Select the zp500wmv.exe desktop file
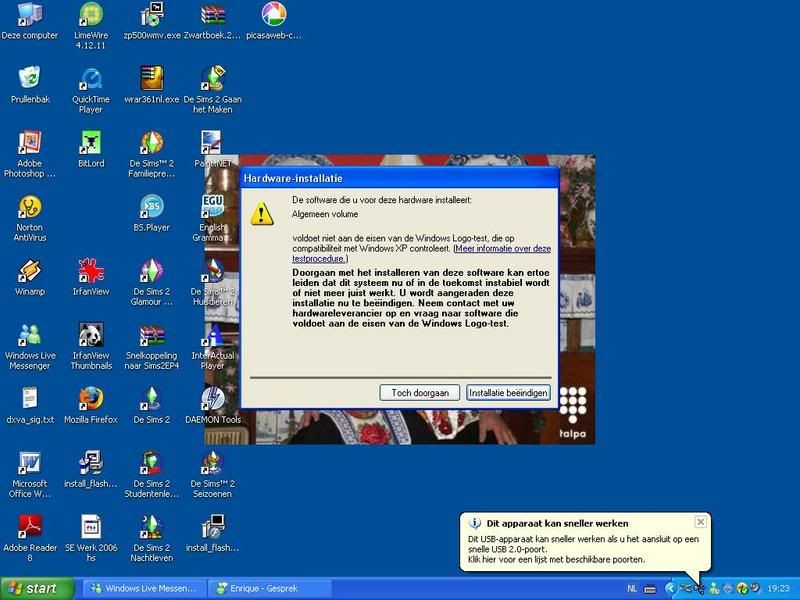 coord(152,21)
